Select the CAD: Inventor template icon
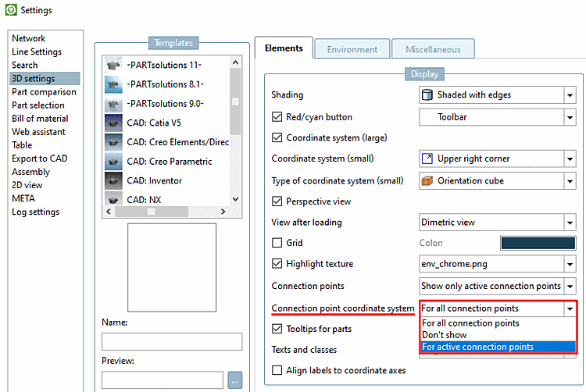 tap(115, 180)
